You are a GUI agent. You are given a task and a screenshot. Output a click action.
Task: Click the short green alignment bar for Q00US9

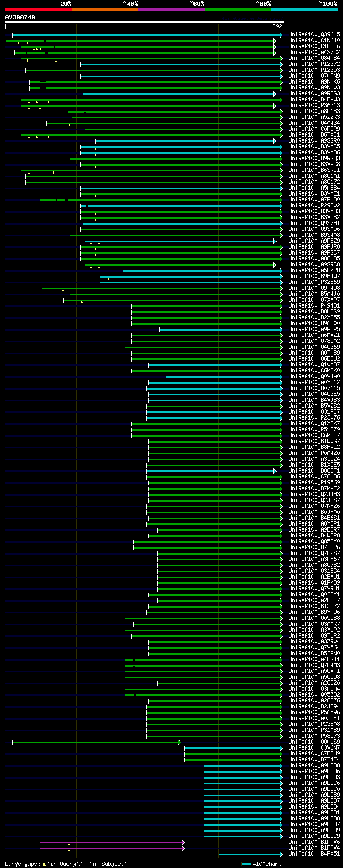tap(96, 742)
